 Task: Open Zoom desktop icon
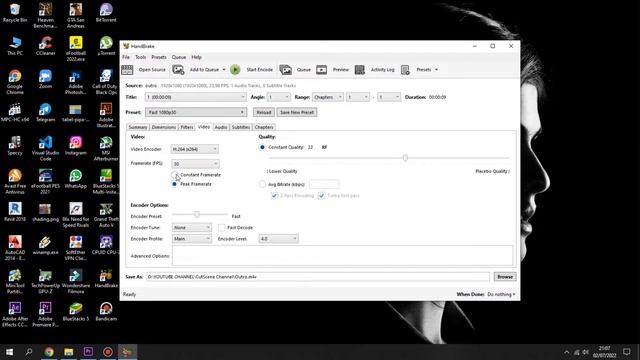click(x=45, y=76)
